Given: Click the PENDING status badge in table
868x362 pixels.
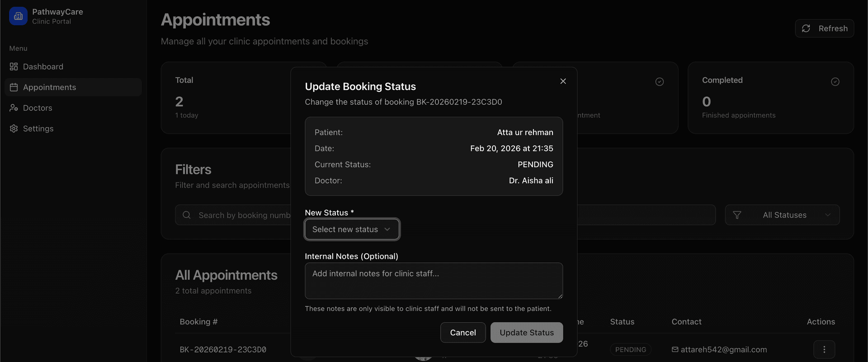Looking at the screenshot, I should [x=631, y=349].
